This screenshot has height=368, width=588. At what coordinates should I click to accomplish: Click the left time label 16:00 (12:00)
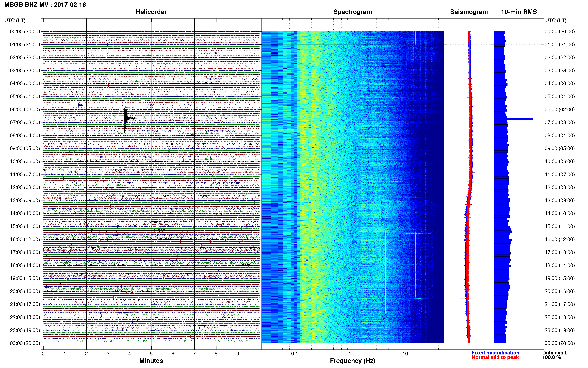(x=25, y=239)
